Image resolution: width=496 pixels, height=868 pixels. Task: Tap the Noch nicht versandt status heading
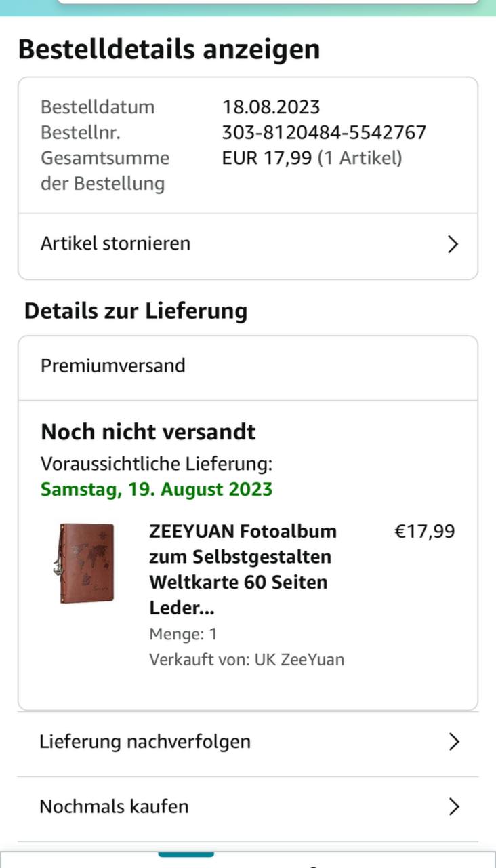coord(148,432)
